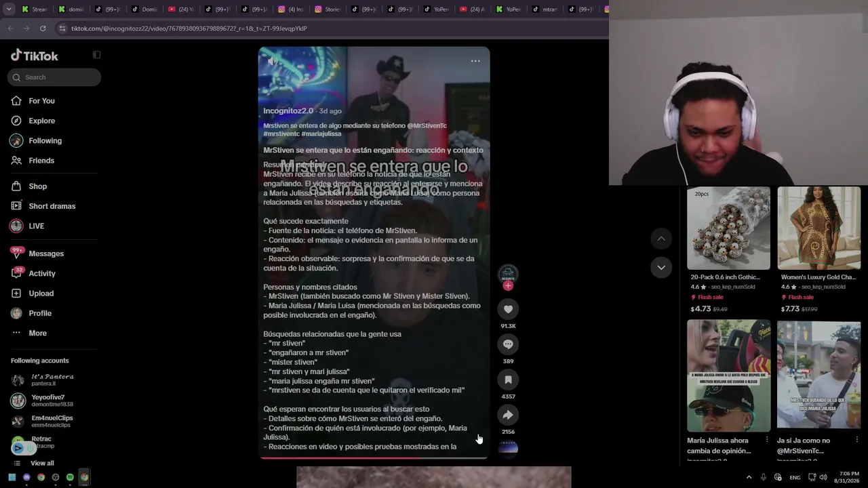
Task: Open Short dramas section
Action: coord(52,206)
